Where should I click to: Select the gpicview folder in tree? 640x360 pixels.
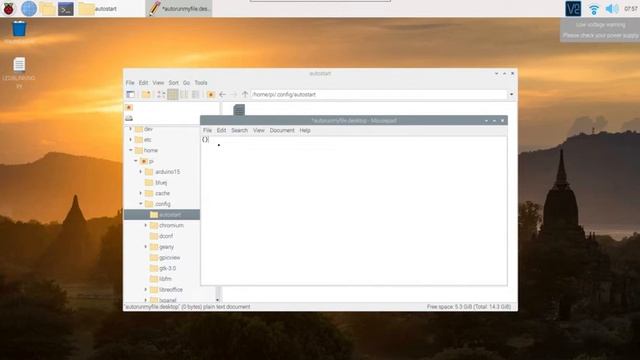(165, 258)
